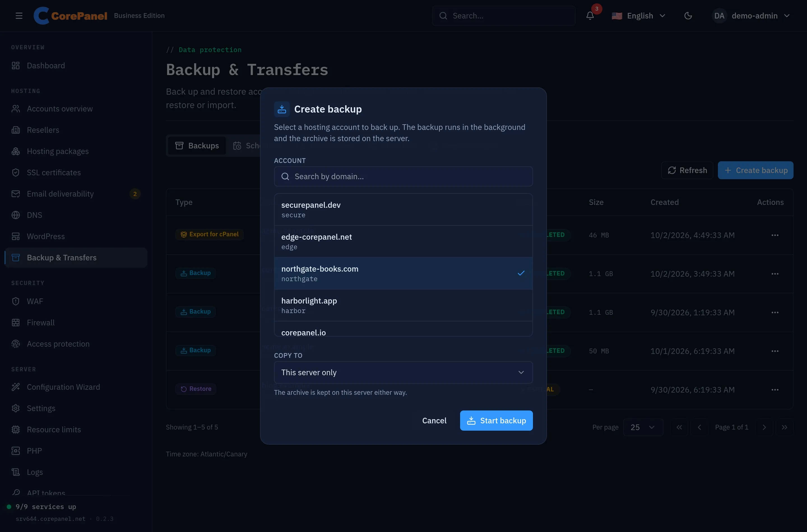The width and height of the screenshot is (807, 532).
Task: Switch to the Backups tab
Action: pos(197,146)
